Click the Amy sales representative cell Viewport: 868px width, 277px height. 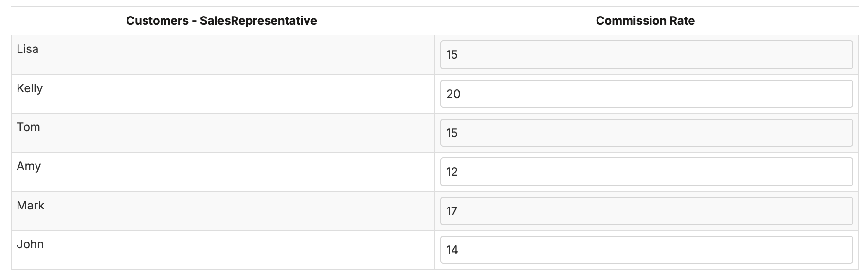coord(29,166)
